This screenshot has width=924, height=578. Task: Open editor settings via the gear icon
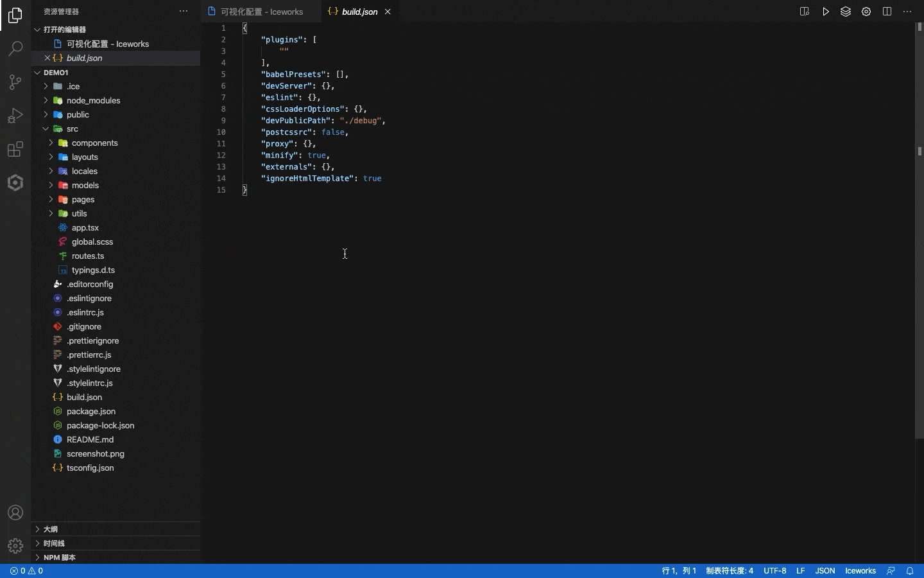(x=867, y=11)
